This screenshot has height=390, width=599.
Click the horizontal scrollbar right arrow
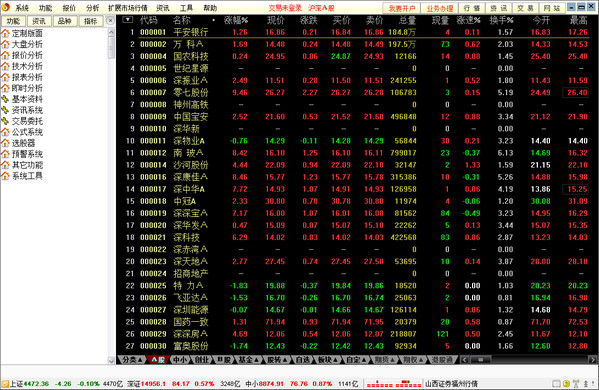593,359
